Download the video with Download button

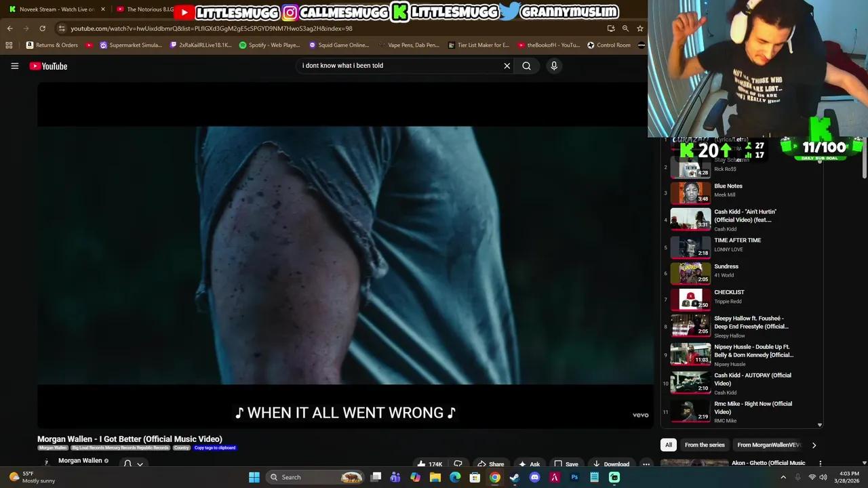610,464
